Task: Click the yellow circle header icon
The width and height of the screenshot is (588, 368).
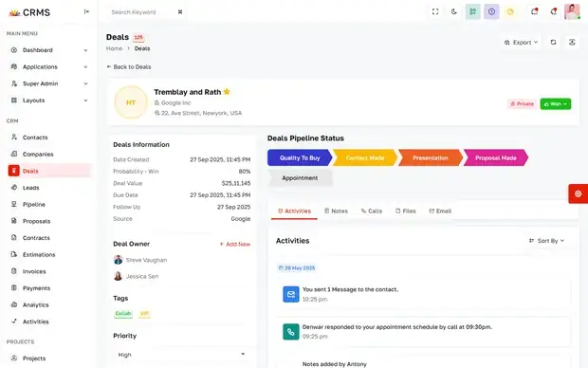Action: [x=510, y=11]
